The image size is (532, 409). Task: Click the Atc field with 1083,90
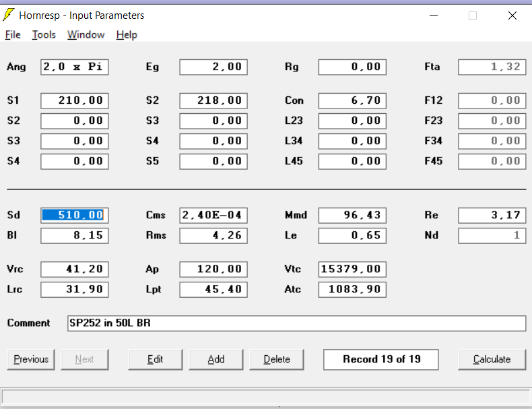(352, 290)
